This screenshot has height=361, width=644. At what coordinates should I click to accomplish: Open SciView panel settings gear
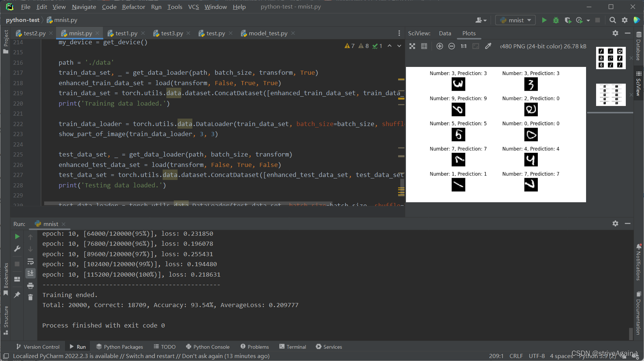pos(615,33)
